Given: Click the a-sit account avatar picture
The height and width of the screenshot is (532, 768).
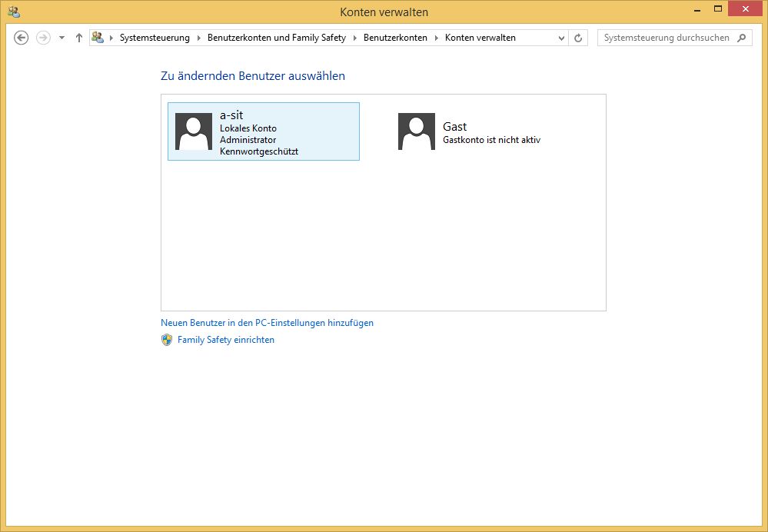Looking at the screenshot, I should tap(194, 131).
